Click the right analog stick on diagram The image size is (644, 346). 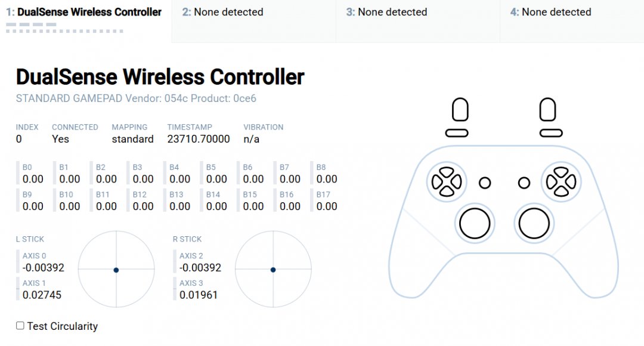(x=534, y=224)
